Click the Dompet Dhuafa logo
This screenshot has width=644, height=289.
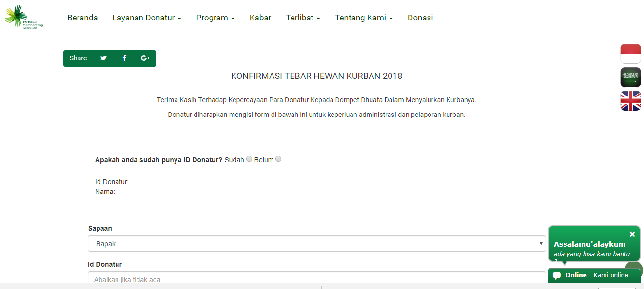tap(23, 18)
